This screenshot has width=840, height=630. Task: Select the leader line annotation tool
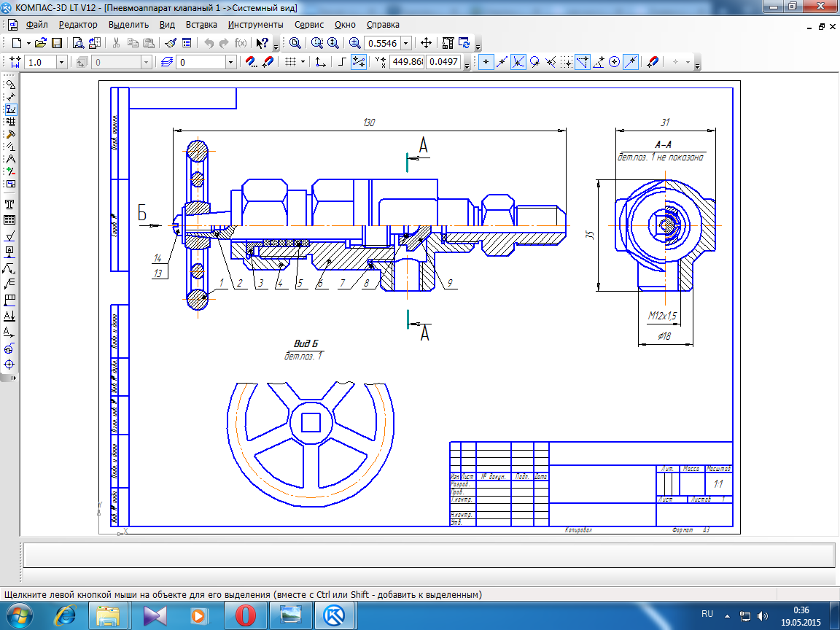[x=9, y=268]
